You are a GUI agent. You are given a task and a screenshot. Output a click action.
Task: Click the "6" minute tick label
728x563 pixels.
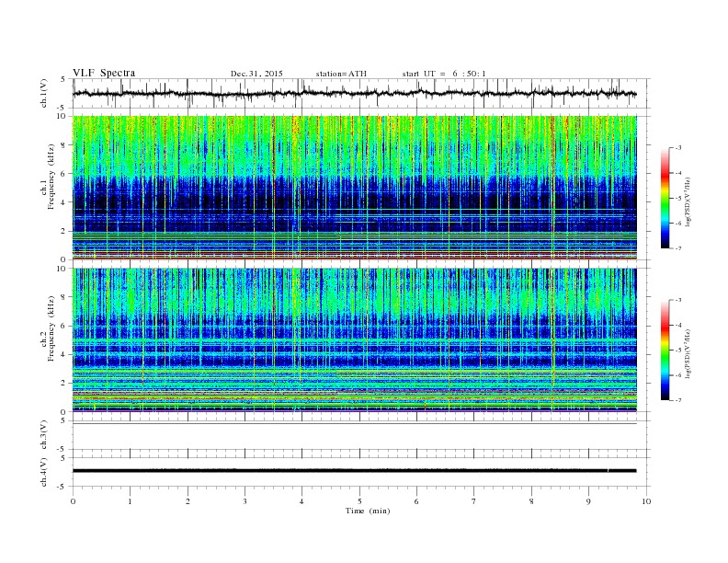[x=416, y=501]
